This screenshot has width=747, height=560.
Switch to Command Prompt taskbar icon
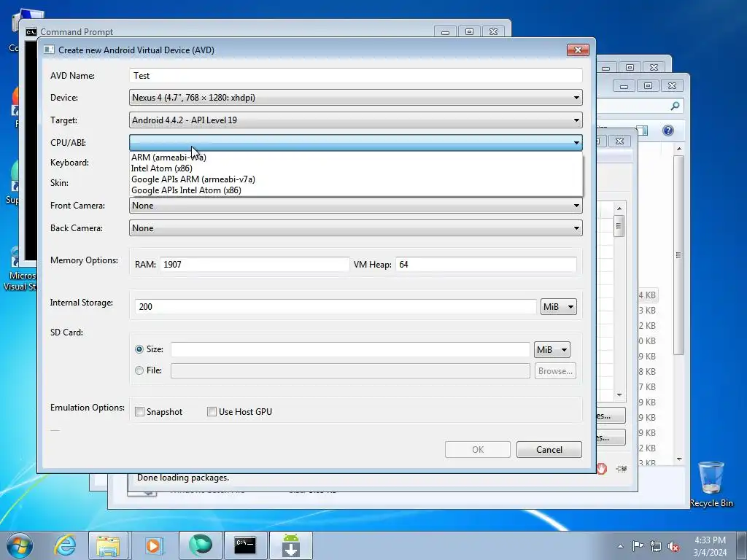(x=245, y=545)
